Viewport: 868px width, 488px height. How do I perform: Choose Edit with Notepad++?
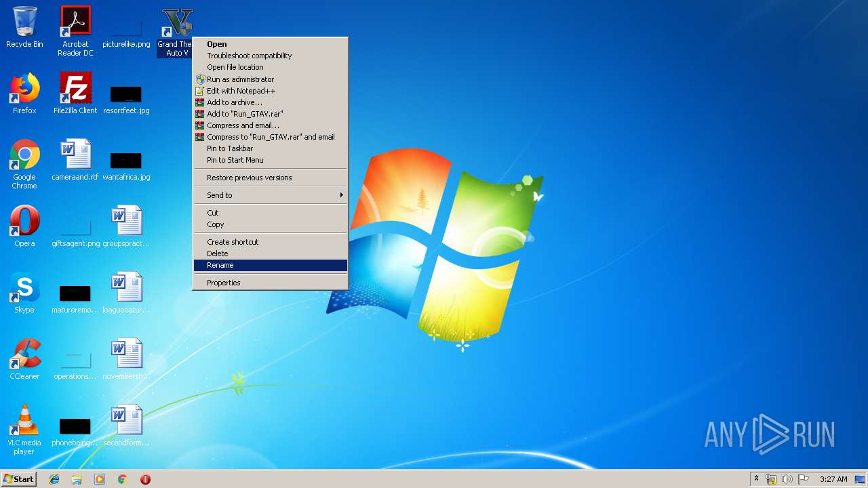click(x=271, y=91)
